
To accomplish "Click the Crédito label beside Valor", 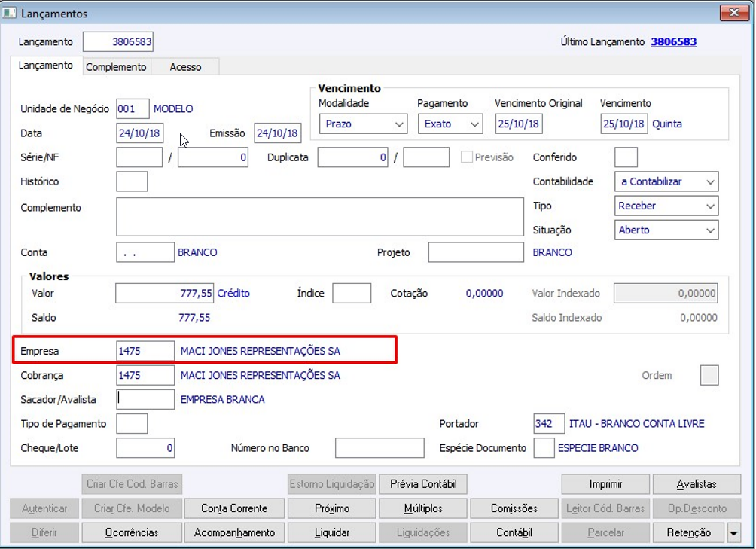I will [233, 293].
